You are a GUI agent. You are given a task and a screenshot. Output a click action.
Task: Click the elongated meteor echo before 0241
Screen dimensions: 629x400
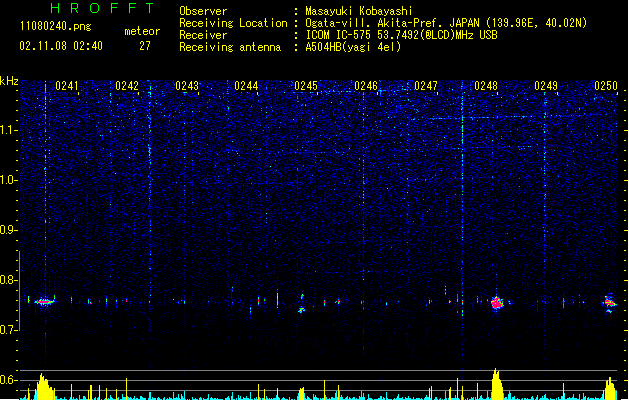(44, 302)
